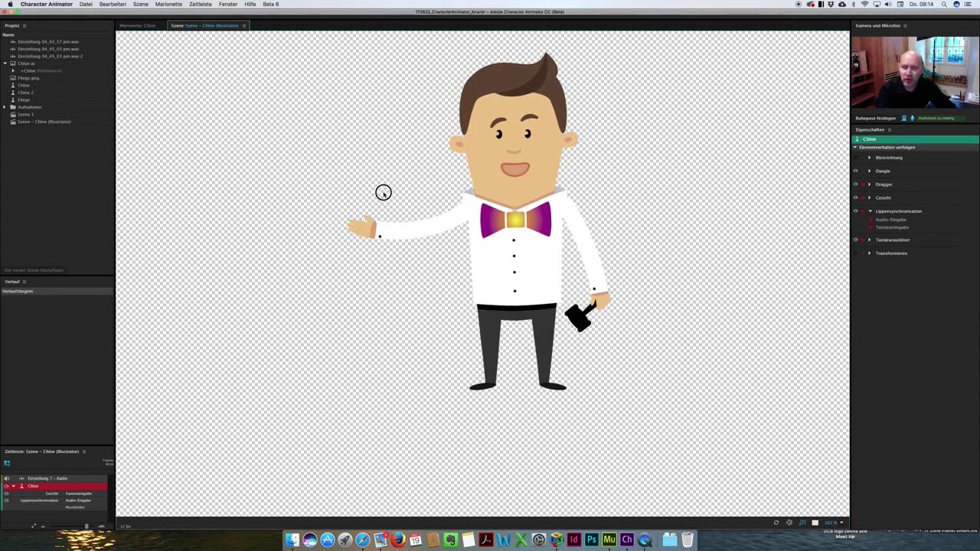The image size is (980, 551).
Task: Mute Einstellung 7 audio track speaker
Action: pos(6,478)
